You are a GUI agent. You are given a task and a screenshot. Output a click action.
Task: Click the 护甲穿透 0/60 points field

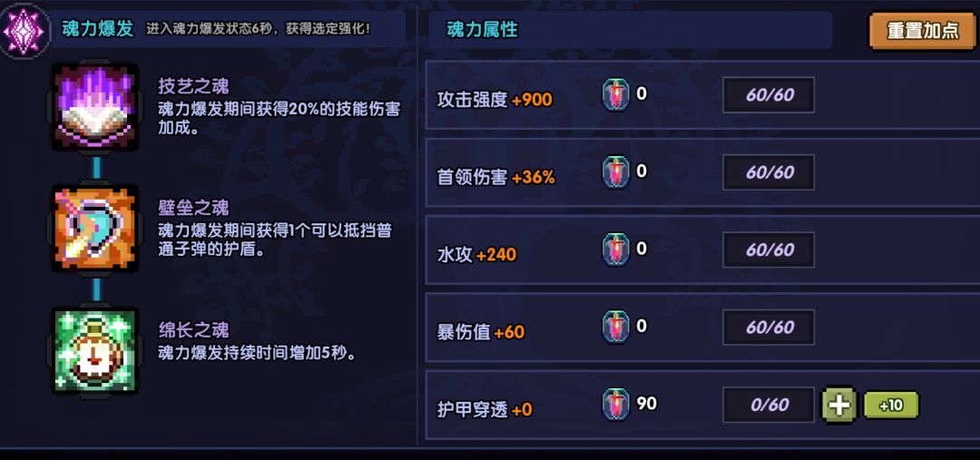coord(769,405)
